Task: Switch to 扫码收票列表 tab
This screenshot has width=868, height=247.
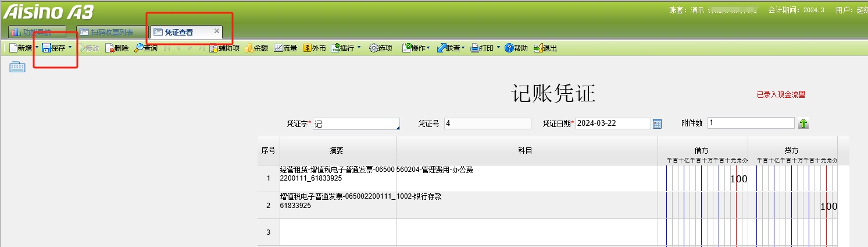Action: 110,32
